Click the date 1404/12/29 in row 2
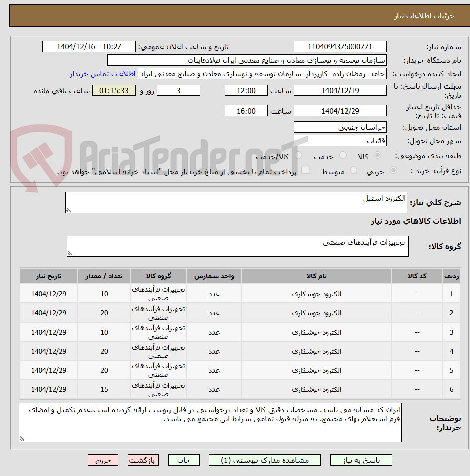The width and height of the screenshot is (470, 476). point(49,313)
